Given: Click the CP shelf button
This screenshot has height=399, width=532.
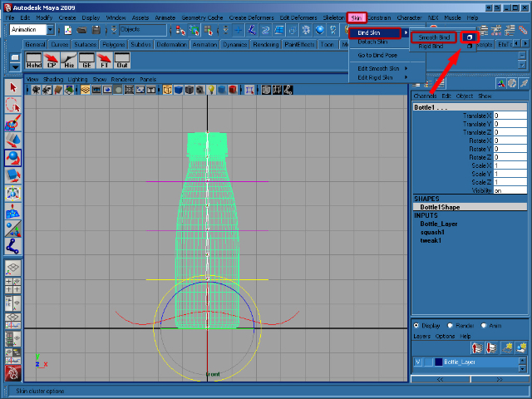Looking at the screenshot, I should [52, 61].
